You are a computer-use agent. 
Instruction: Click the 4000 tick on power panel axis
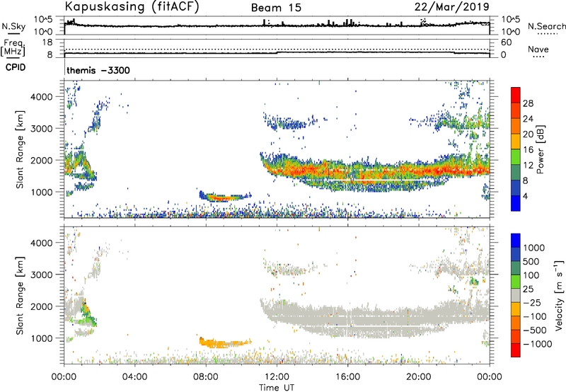tap(41, 97)
